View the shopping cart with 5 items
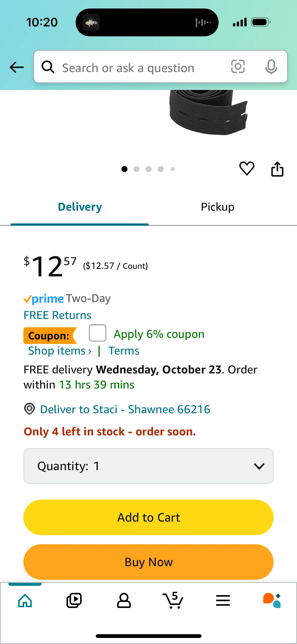The height and width of the screenshot is (644, 297). pos(173,601)
